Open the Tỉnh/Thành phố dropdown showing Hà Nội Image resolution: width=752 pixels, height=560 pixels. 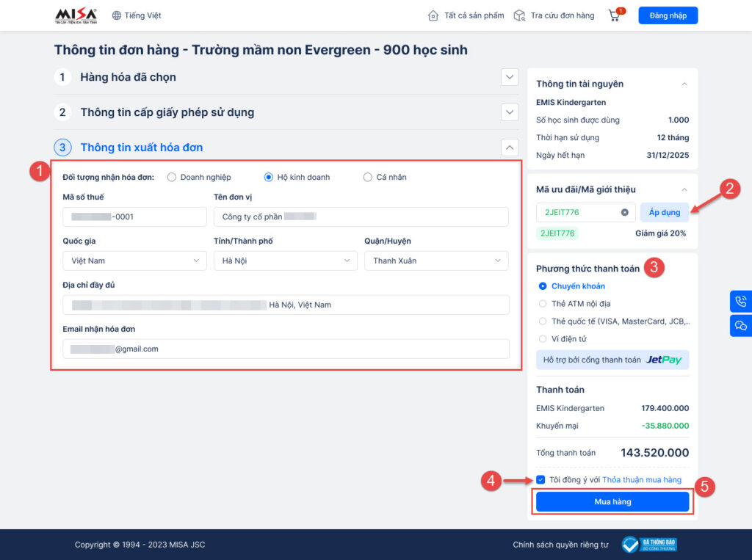click(x=286, y=261)
